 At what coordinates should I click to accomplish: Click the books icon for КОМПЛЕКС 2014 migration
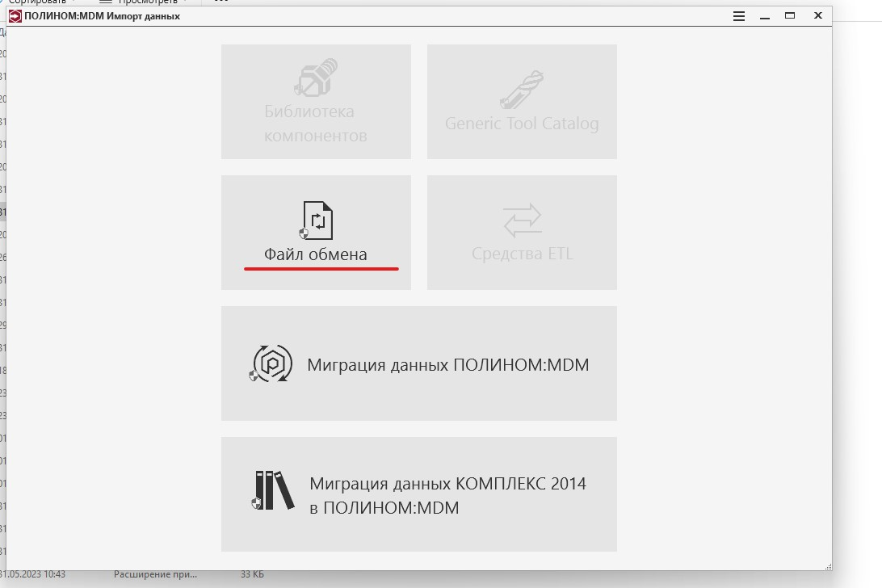click(273, 490)
